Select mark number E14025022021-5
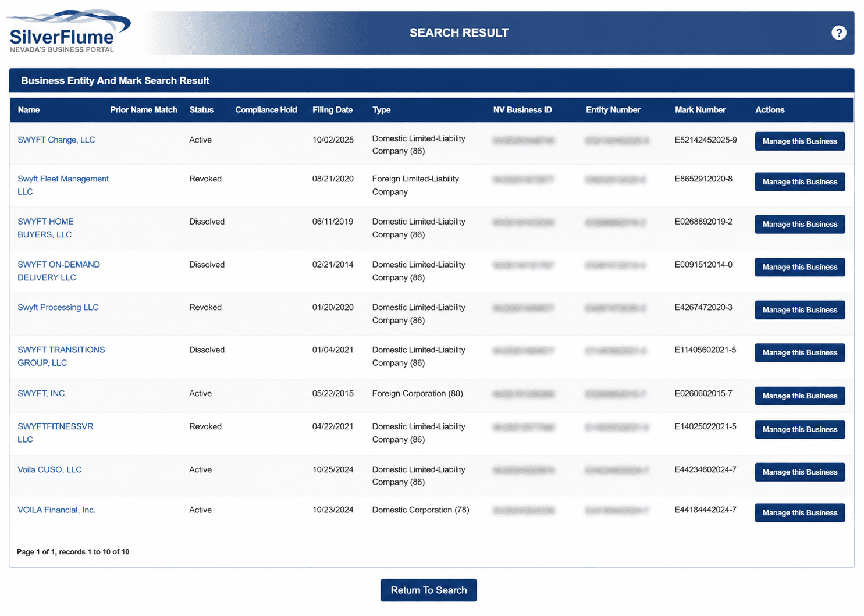This screenshot has width=864, height=616. (x=705, y=426)
